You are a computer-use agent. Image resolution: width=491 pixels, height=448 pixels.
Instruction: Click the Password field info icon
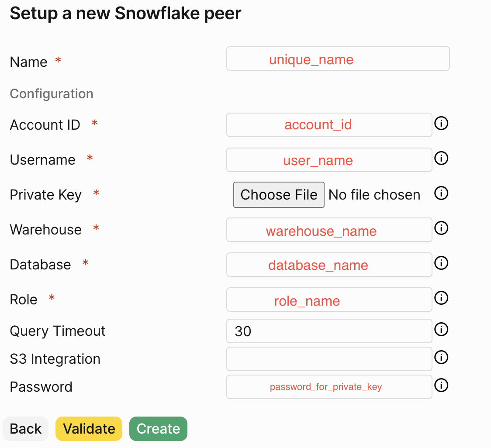click(441, 385)
